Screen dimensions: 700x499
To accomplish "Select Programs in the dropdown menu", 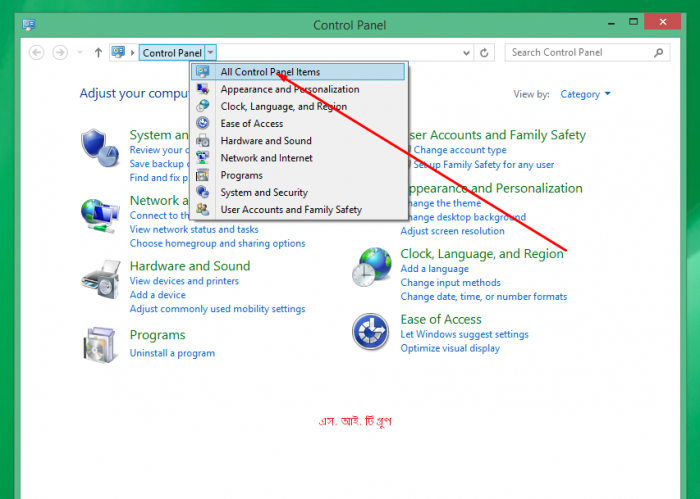I will click(298, 175).
